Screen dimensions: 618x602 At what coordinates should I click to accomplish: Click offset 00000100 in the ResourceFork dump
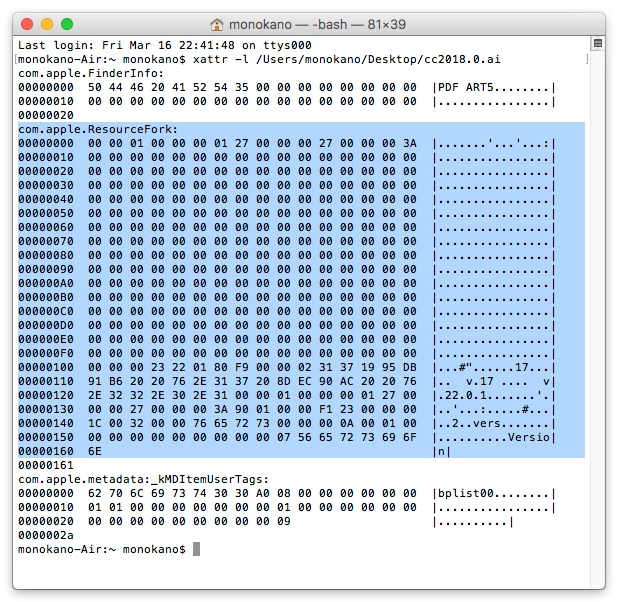tap(46, 367)
